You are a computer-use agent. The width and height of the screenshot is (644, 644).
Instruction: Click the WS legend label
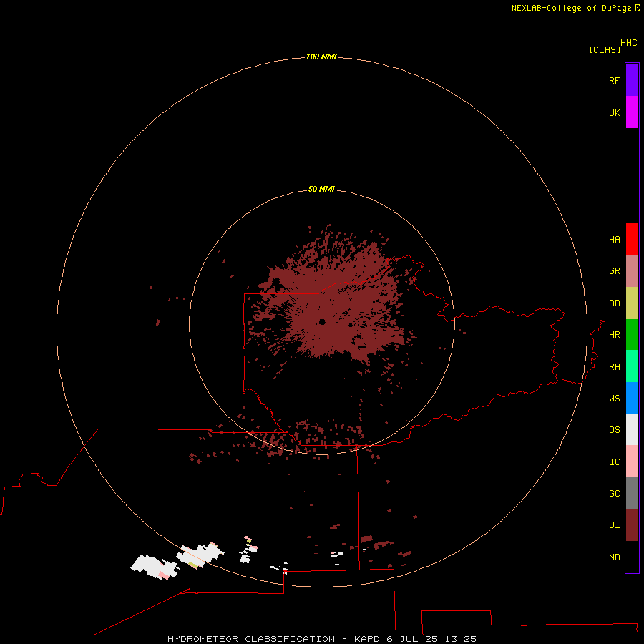pyautogui.click(x=615, y=399)
